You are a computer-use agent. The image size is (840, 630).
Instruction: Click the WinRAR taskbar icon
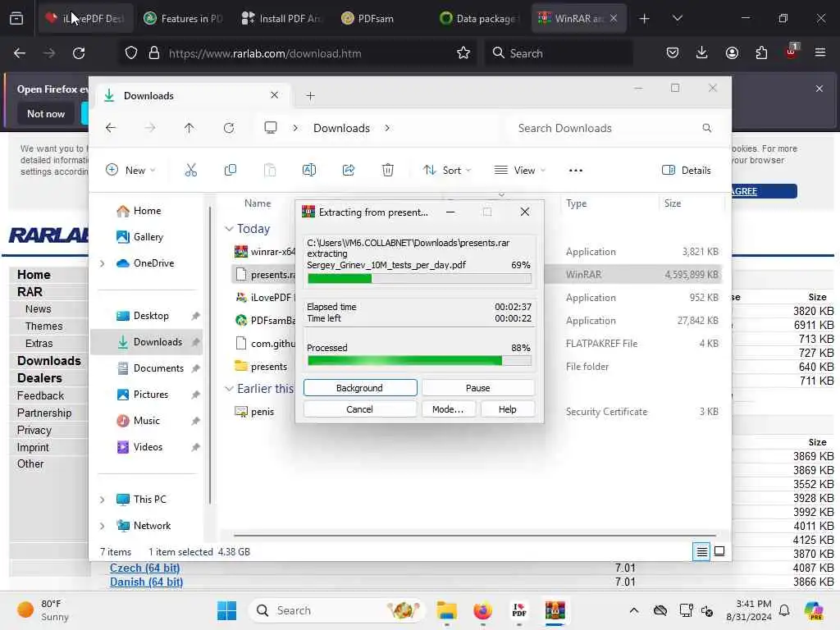(x=555, y=610)
